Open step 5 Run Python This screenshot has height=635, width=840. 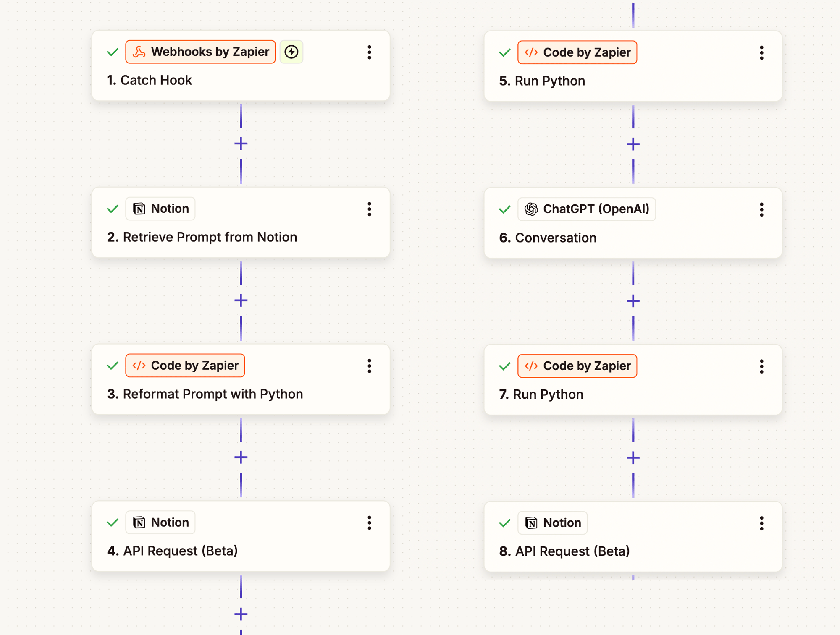pyautogui.click(x=550, y=81)
